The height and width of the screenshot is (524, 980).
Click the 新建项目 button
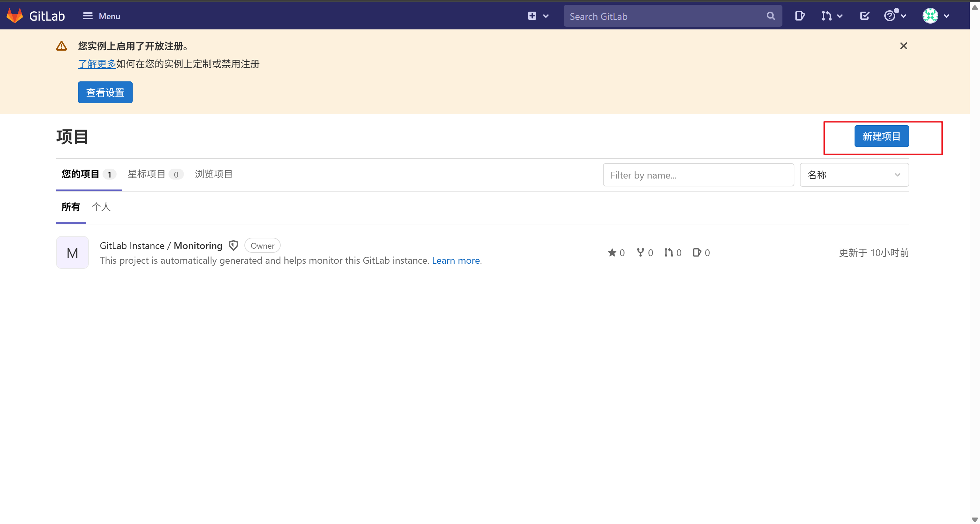(x=882, y=136)
